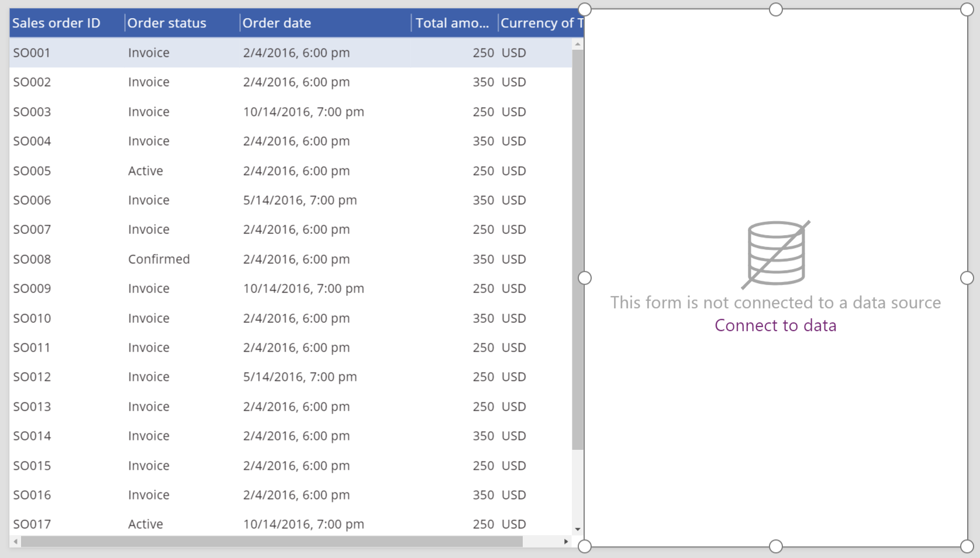Image resolution: width=980 pixels, height=558 pixels.
Task: Click the Connect to data link
Action: [775, 326]
